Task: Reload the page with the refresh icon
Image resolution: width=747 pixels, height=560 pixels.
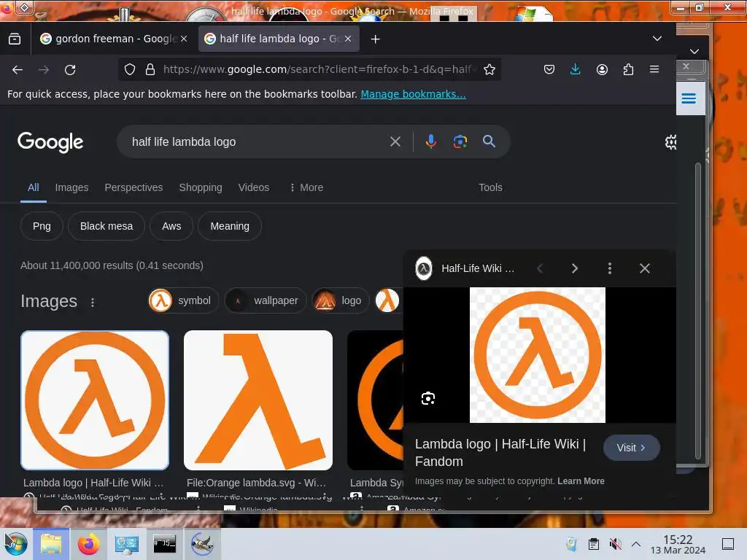Action: (70, 70)
